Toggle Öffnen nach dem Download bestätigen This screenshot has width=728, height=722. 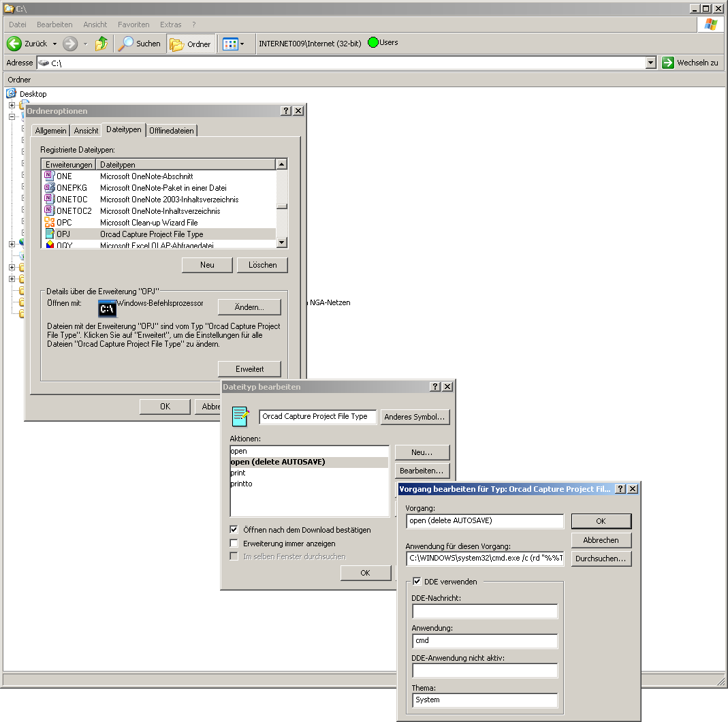coord(234,529)
